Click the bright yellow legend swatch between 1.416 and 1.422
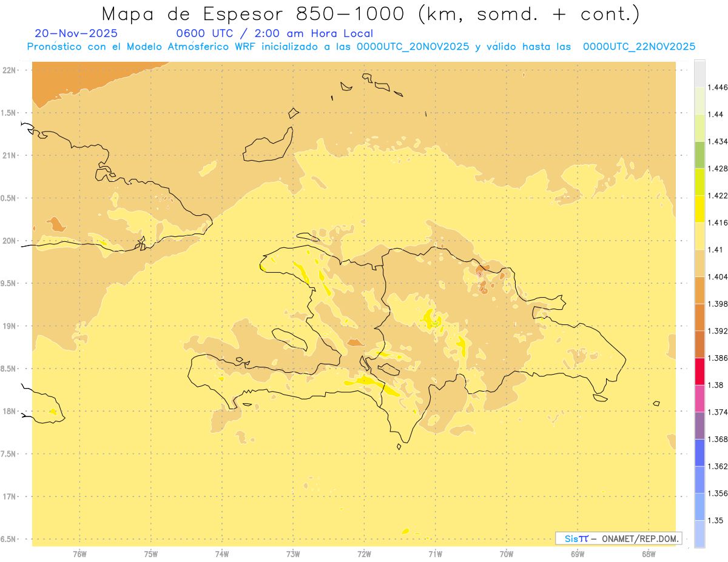The height and width of the screenshot is (562, 728). (699, 209)
